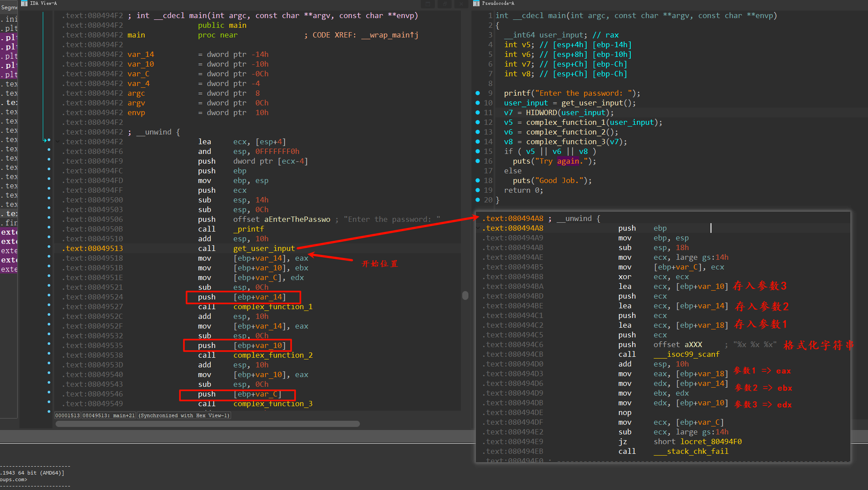Click the Segments panel header
868x490 pixels.
point(9,7)
